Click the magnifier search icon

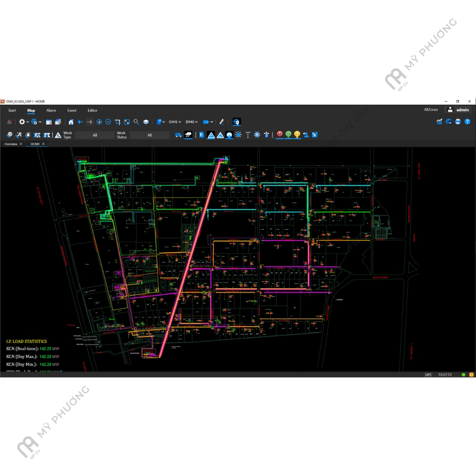point(136,122)
